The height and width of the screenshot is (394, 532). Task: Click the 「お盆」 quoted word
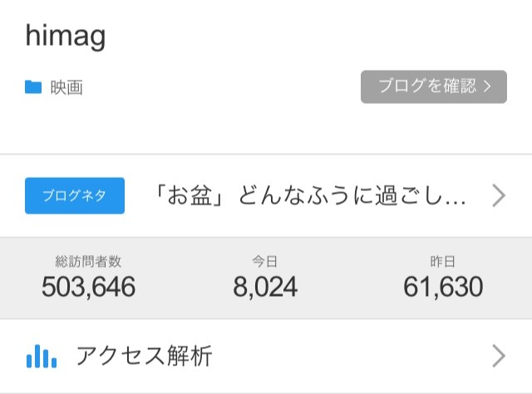click(x=189, y=196)
